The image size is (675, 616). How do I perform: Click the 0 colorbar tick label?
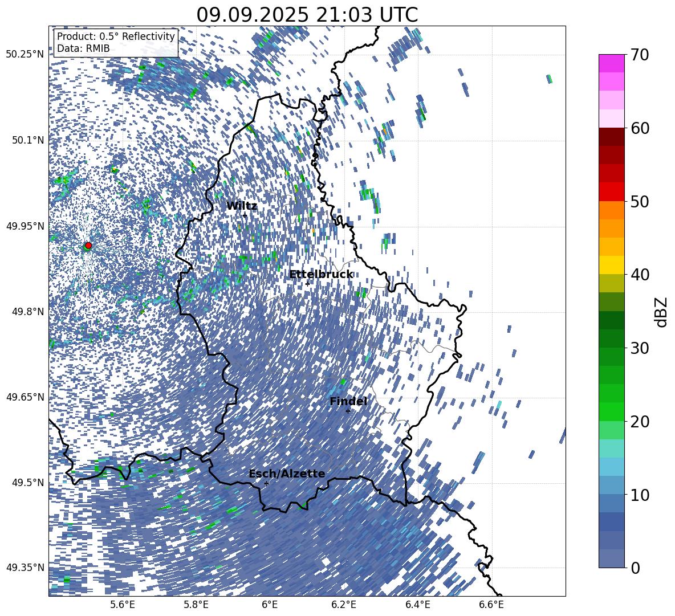point(636,568)
